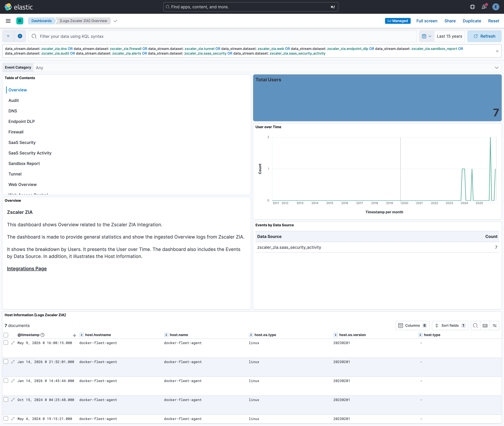
Task: Go to Firewall in Table of Contents
Action: tap(16, 132)
